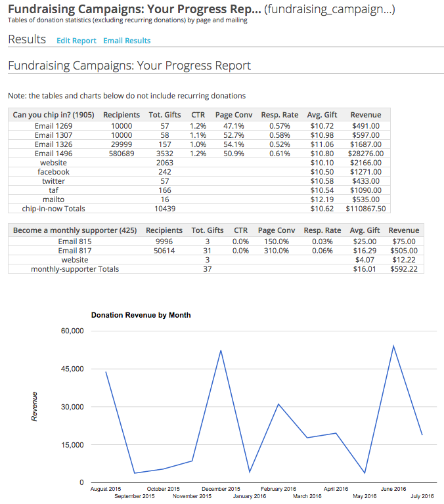The height and width of the screenshot is (504, 444).
Task: Click the May 2016 axis label
Action: pyautogui.click(x=365, y=496)
